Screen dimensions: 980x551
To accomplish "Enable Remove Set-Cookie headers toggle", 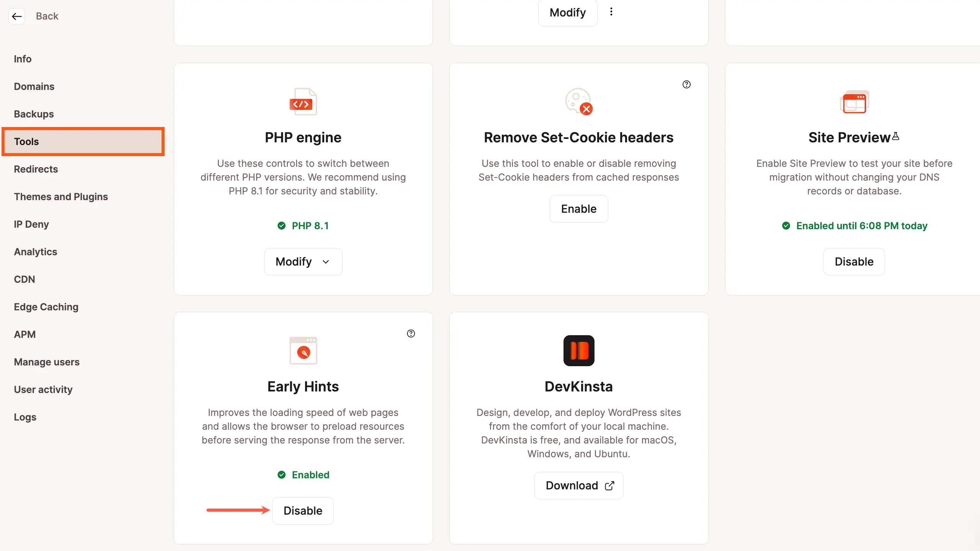I will [x=578, y=209].
